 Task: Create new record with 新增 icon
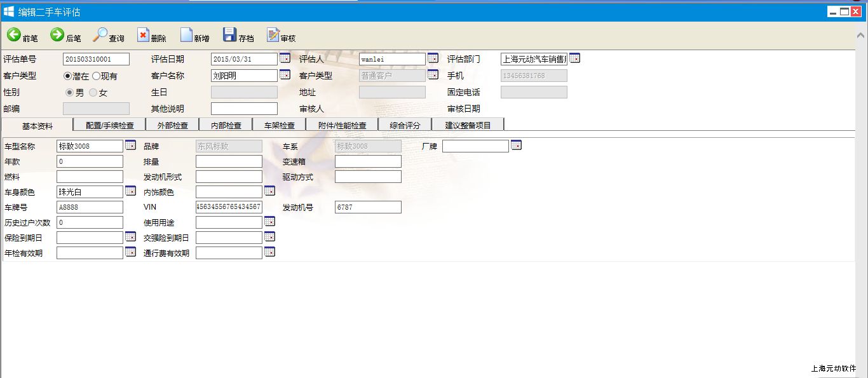[186, 35]
